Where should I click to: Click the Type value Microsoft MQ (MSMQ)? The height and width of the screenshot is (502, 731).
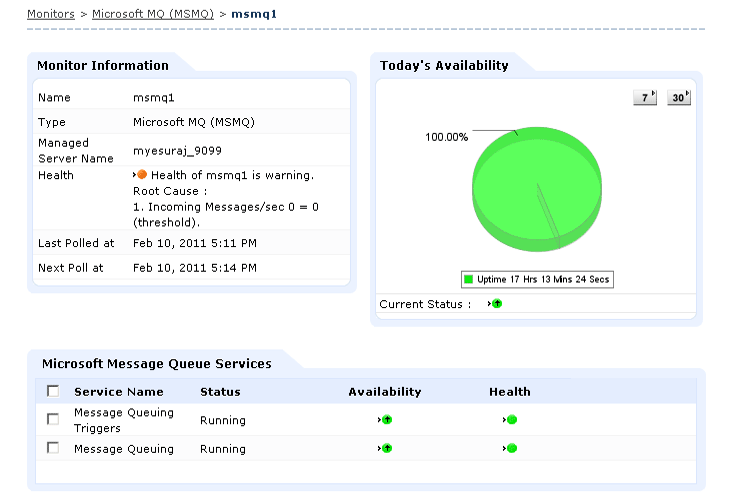coord(194,122)
